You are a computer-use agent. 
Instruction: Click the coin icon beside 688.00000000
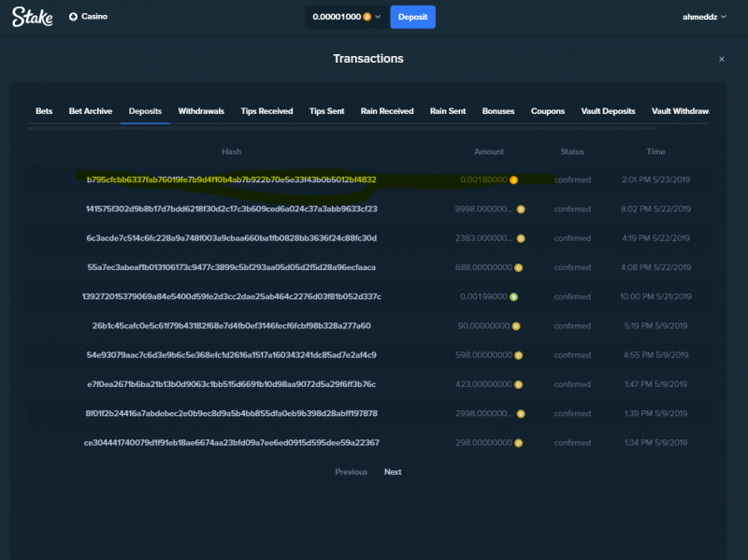click(x=519, y=267)
